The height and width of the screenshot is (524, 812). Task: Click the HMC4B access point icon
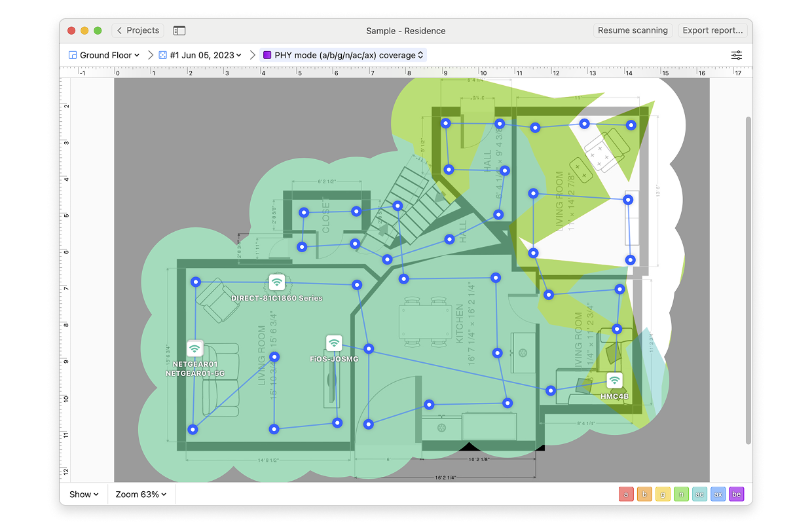[614, 381]
